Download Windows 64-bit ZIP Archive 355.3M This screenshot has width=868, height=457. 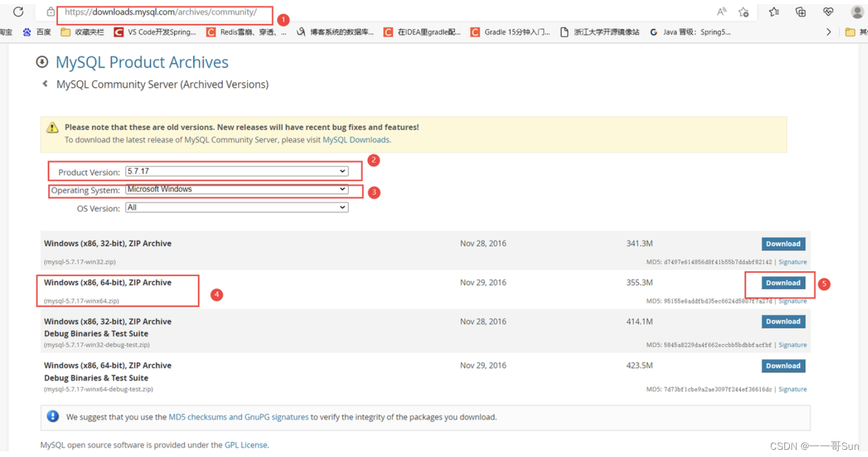tap(783, 283)
